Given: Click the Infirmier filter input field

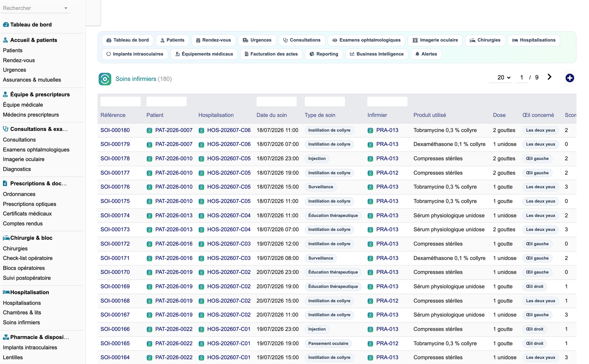Looking at the screenshot, I should [x=387, y=102].
